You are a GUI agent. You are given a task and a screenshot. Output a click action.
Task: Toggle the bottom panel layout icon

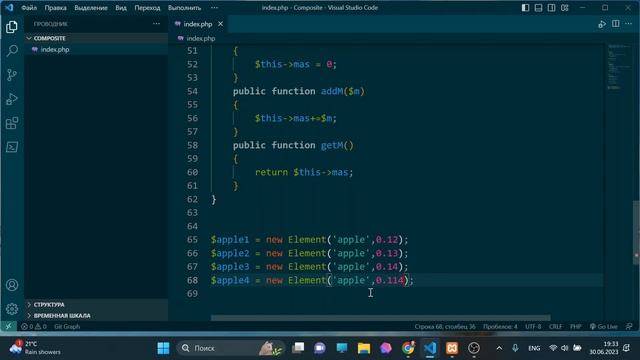tap(538, 8)
